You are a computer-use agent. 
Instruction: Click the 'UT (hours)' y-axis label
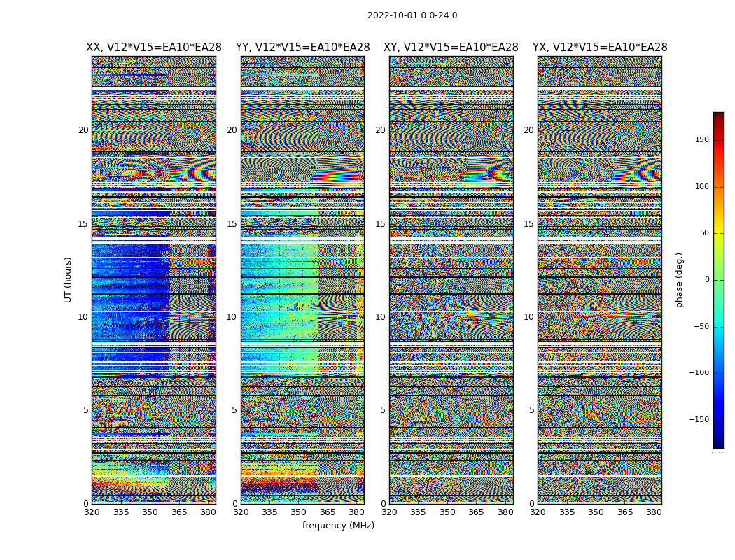68,280
